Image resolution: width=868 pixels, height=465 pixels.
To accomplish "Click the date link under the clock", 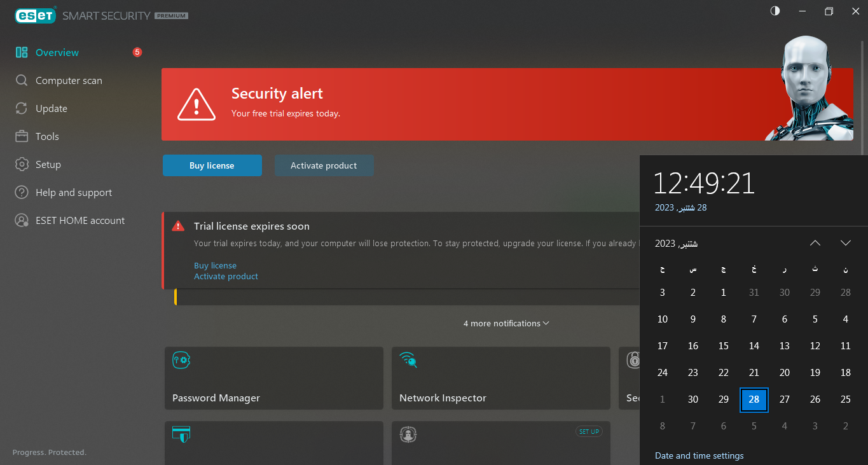I will (681, 208).
